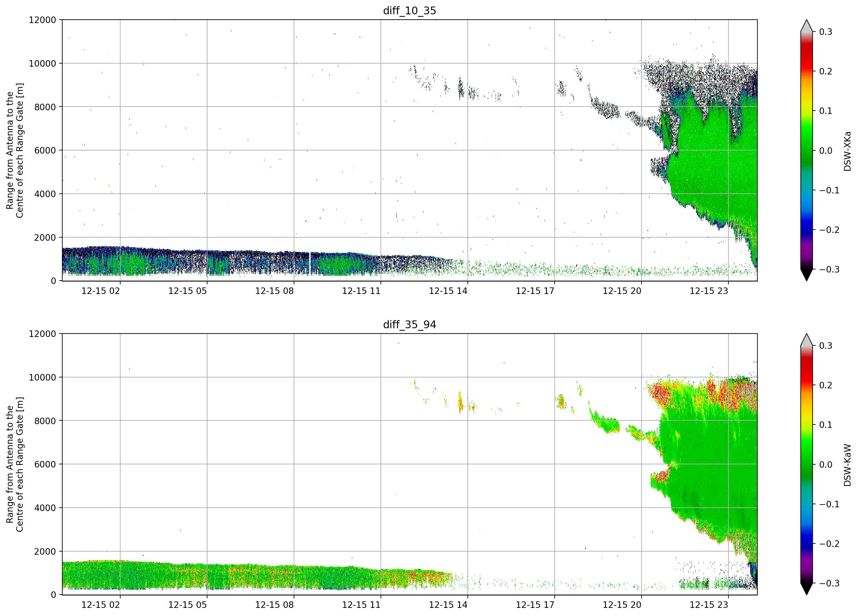Click the 'diff_35_94' plot title
Screen dimensions: 858x616
[x=409, y=325]
